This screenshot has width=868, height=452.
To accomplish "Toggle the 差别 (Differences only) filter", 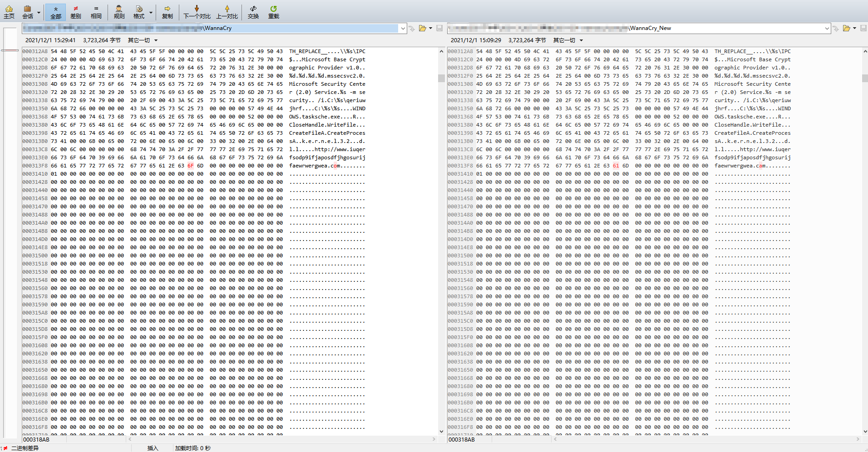I will pos(75,12).
